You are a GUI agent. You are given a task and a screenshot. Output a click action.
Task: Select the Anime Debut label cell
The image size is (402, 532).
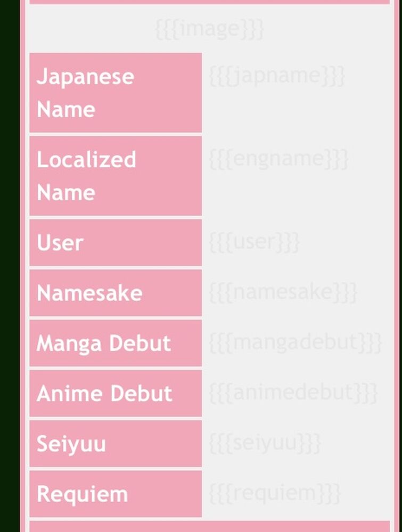click(x=116, y=393)
